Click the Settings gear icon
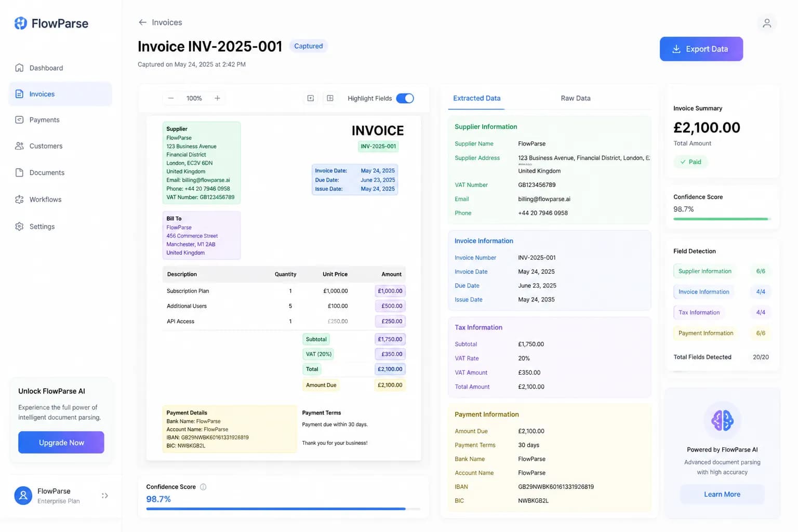 19,227
